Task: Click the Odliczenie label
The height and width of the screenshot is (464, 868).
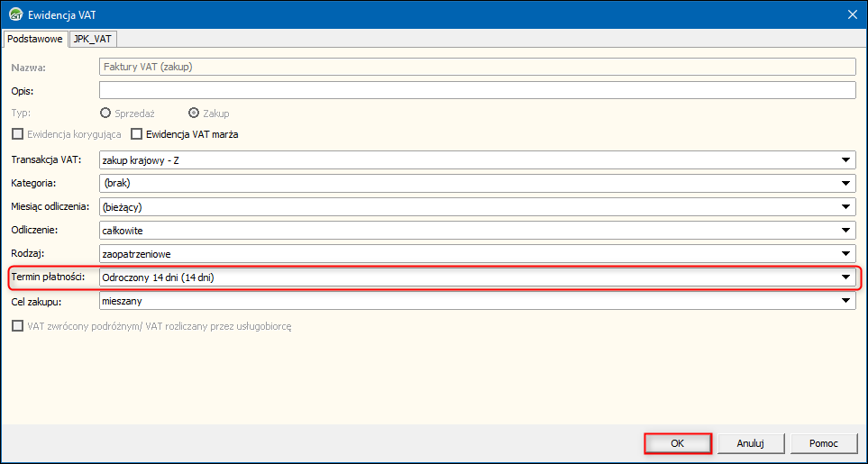Action: (35, 230)
